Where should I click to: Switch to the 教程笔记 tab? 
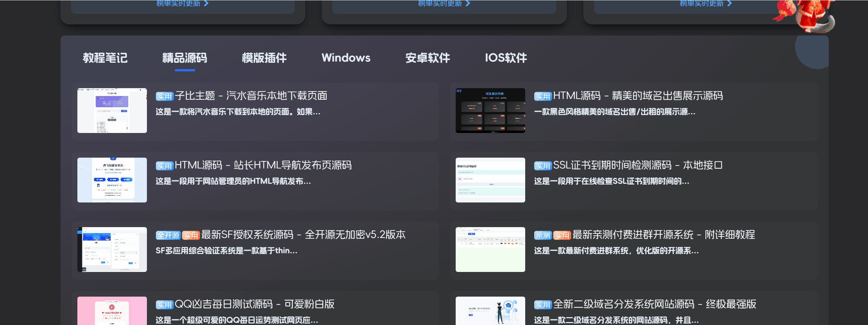pos(105,58)
